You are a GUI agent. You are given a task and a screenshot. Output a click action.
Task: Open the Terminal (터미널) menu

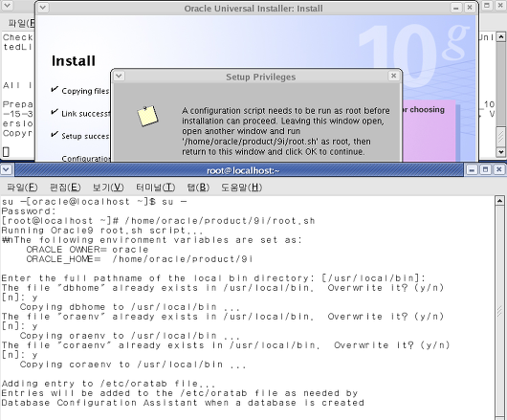point(155,188)
